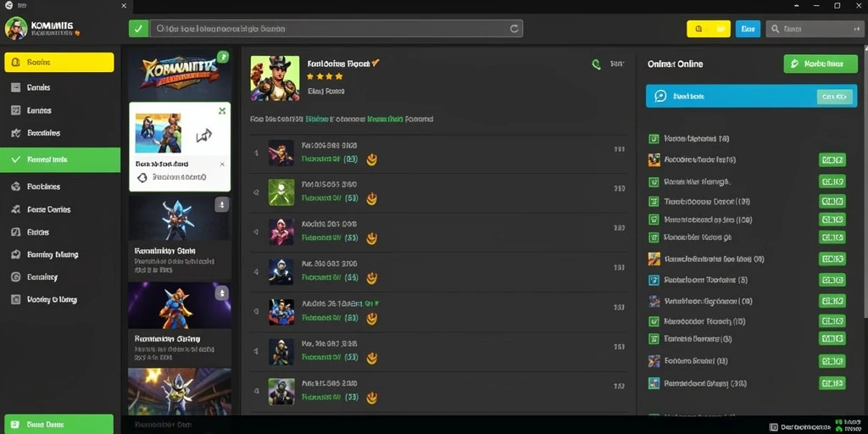Image resolution: width=868 pixels, height=434 pixels.
Task: Click the refresh icon inside the search bar
Action: pyautogui.click(x=514, y=29)
